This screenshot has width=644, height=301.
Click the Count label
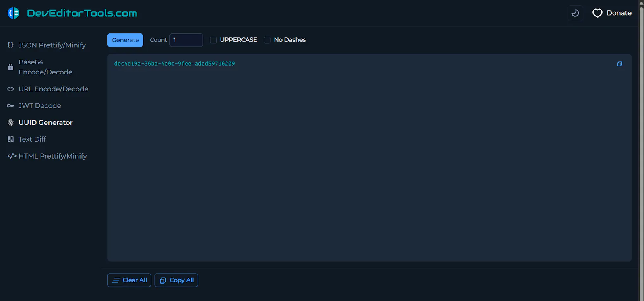tap(158, 40)
